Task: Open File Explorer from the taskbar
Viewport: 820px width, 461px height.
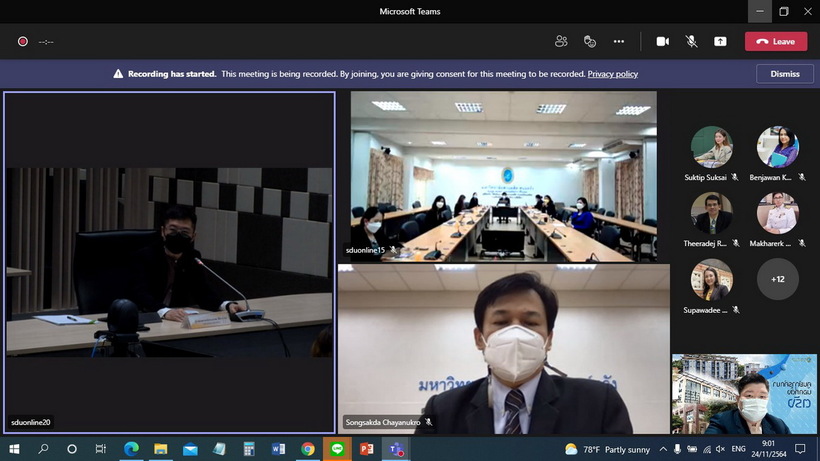Action: [x=161, y=449]
